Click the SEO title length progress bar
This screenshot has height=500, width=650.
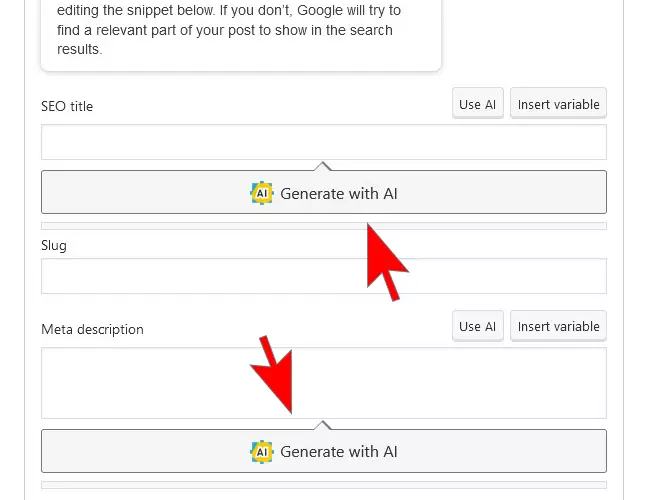pos(323,226)
